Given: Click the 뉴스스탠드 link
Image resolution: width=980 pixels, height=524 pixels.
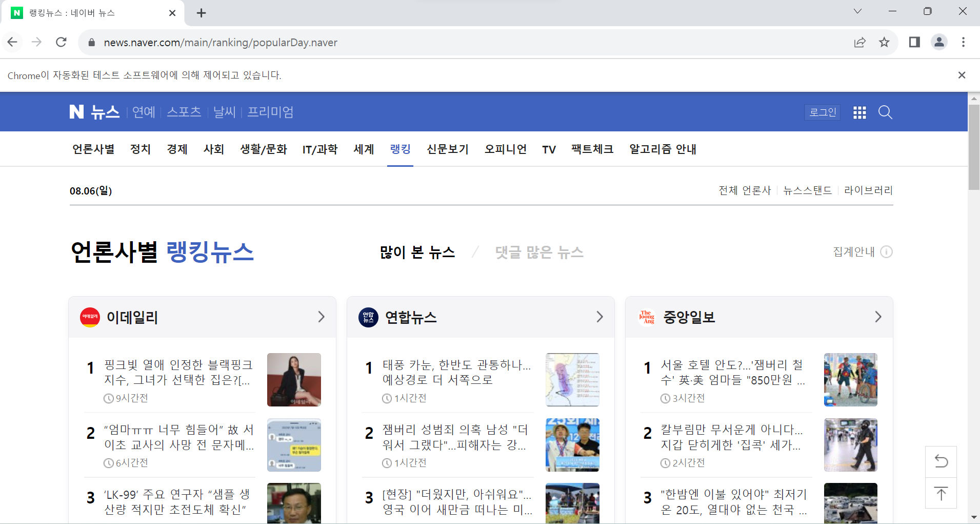Looking at the screenshot, I should click(807, 190).
